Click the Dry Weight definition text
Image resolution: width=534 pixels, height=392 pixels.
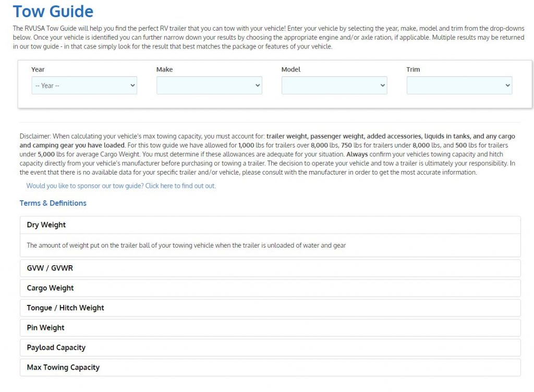point(186,246)
